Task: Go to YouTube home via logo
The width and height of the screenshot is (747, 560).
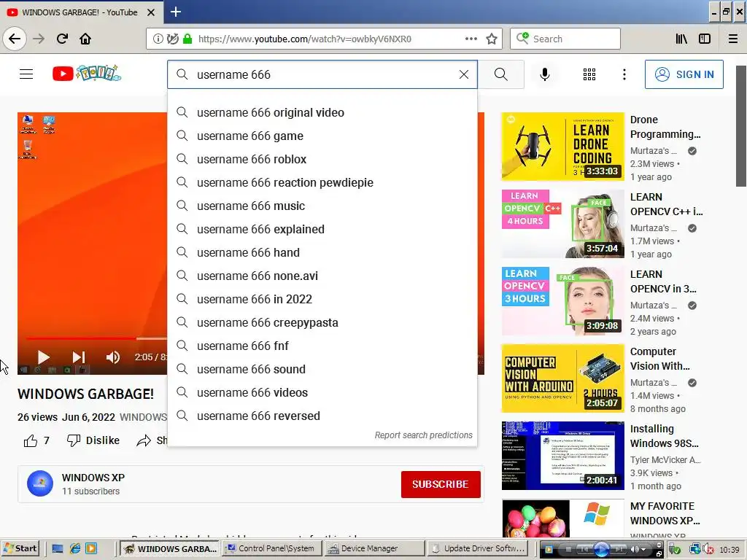Action: coord(87,74)
